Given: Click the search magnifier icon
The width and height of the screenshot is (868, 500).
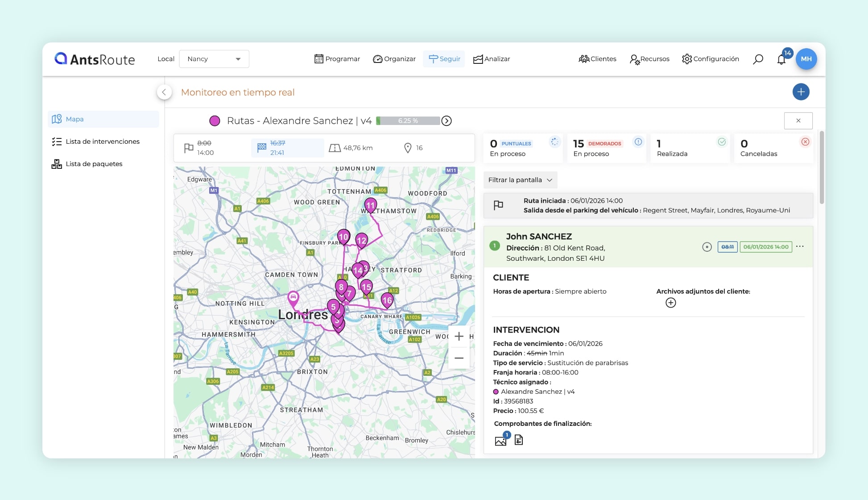Looking at the screenshot, I should click(758, 59).
